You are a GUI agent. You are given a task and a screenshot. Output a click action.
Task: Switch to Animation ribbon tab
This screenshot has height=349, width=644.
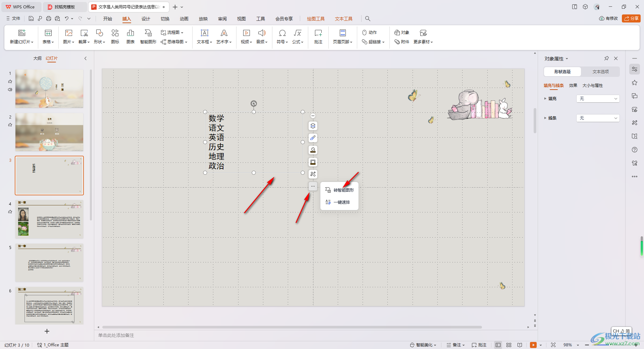[x=184, y=19]
